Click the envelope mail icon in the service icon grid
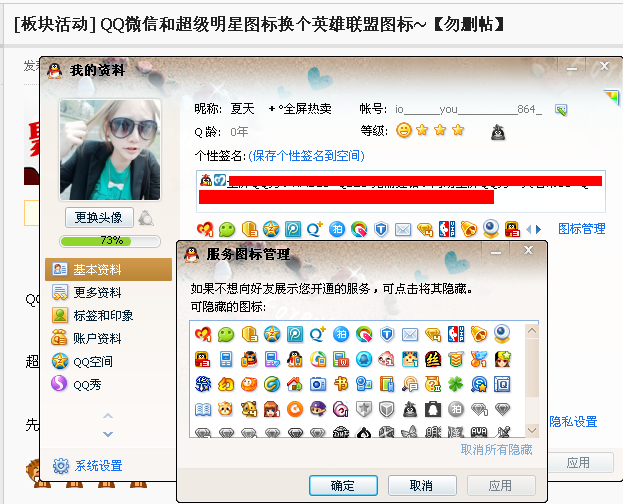Viewport: 623px width, 504px height. click(x=410, y=334)
